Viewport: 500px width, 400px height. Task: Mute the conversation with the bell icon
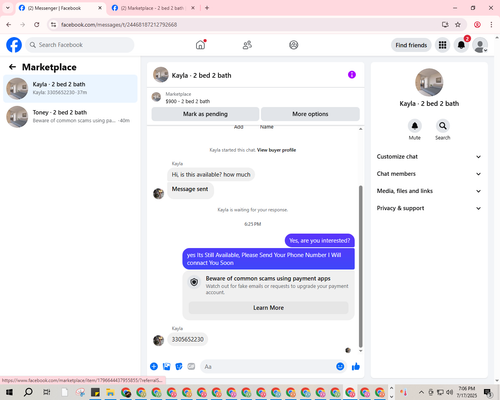[x=415, y=126]
